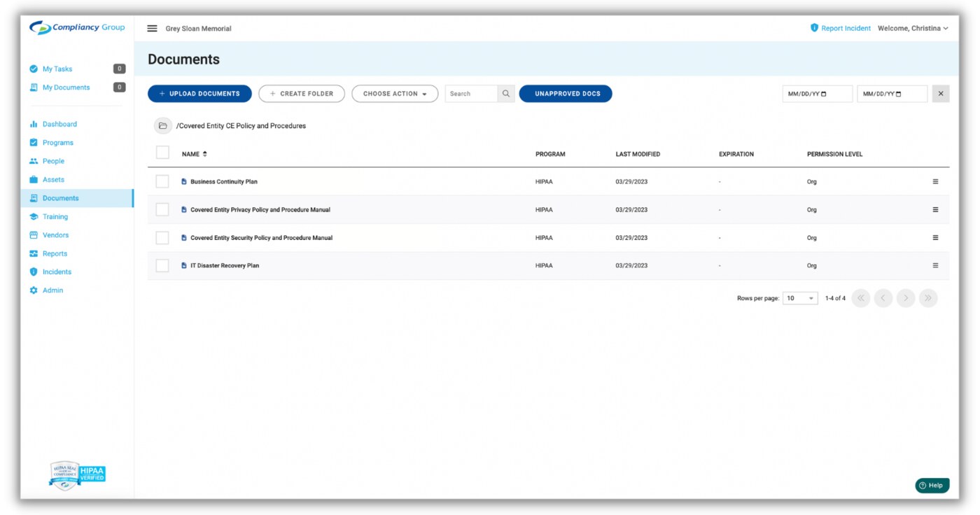The width and height of the screenshot is (980, 515).
Task: Sort documents by the Name sort arrows
Action: click(205, 154)
